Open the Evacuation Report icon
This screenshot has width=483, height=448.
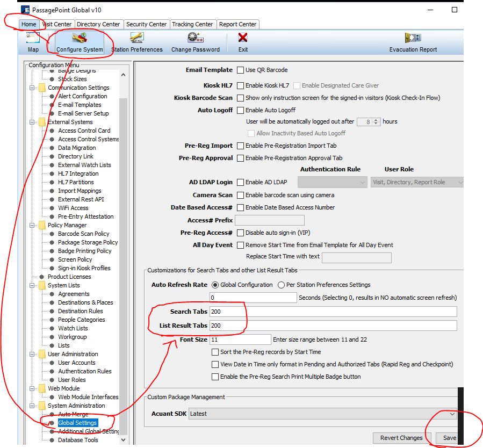click(x=413, y=38)
